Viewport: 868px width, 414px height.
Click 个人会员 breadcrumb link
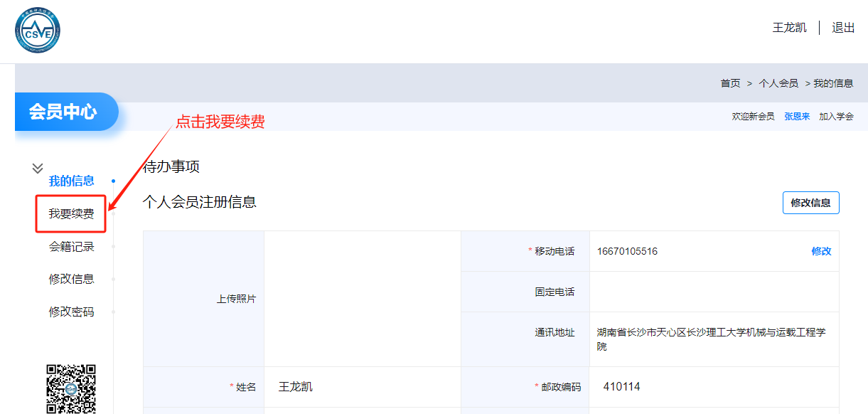(x=778, y=83)
